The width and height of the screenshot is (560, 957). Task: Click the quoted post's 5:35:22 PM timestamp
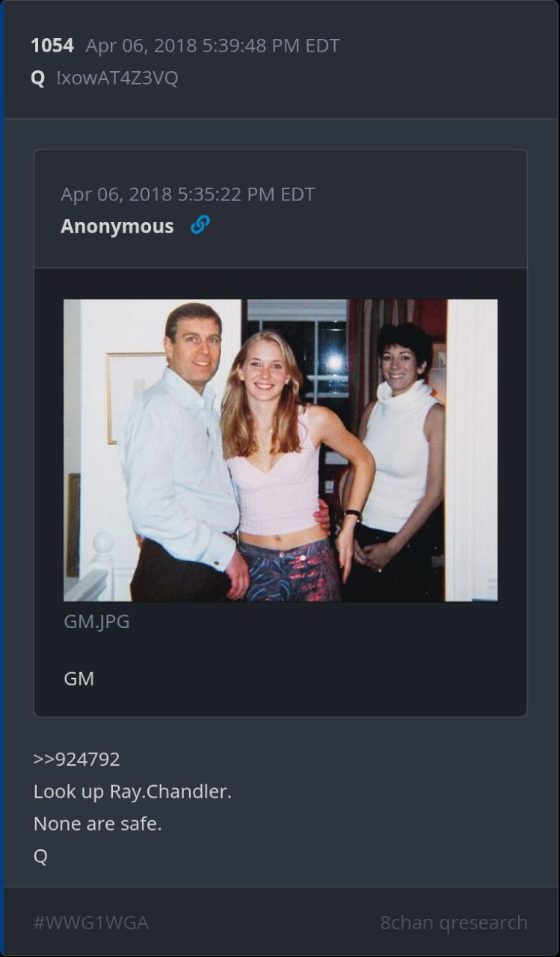(245, 194)
